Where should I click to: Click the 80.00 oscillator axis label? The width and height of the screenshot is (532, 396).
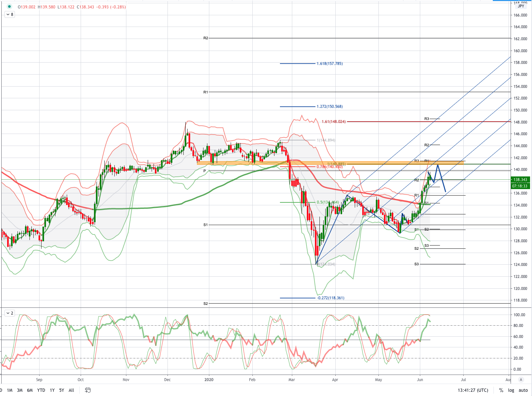tap(518, 325)
